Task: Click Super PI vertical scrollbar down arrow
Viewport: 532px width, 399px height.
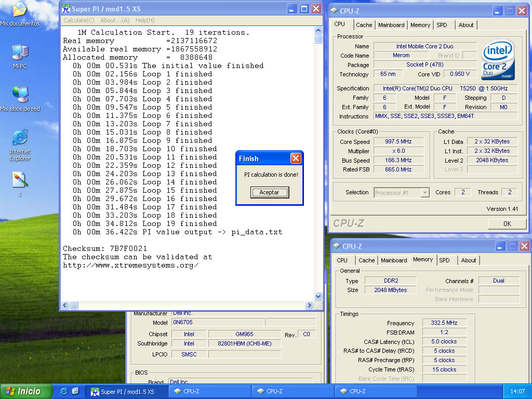Action: 318,296
